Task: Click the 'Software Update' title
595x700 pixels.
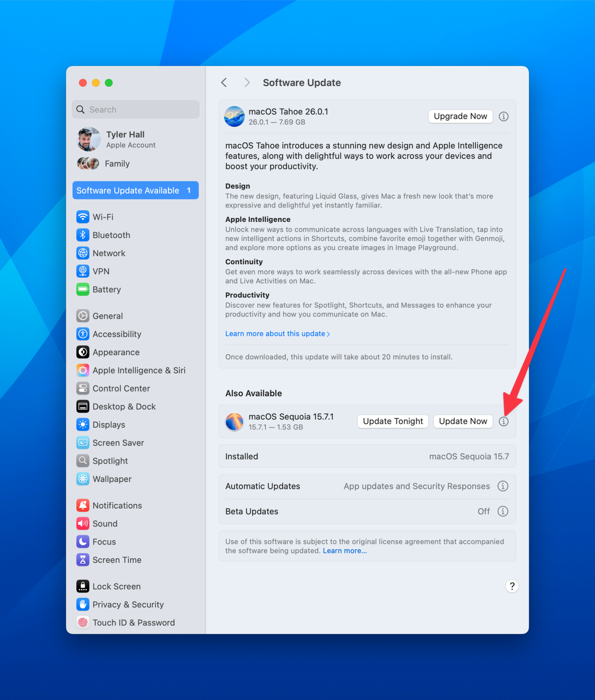Action: pos(302,83)
